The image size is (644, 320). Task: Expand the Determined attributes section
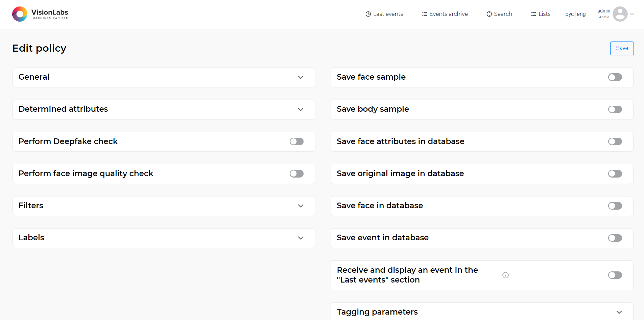point(301,109)
